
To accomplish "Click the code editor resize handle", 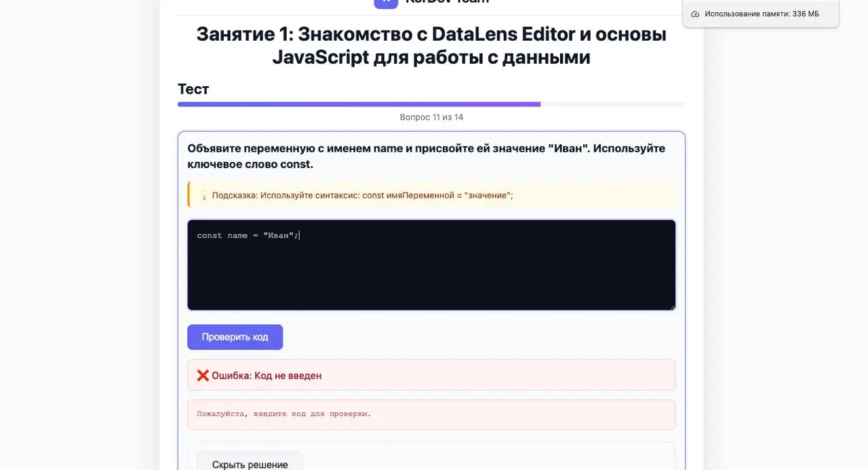I will pyautogui.click(x=671, y=306).
